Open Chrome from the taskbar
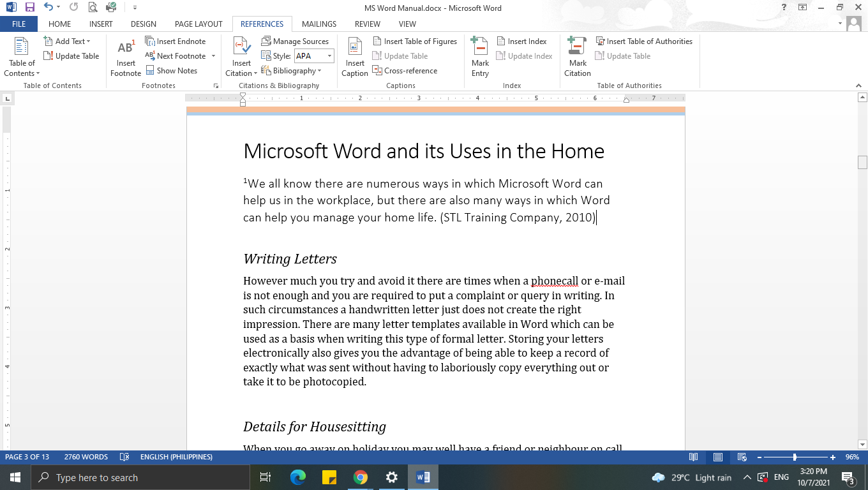Screen dimensions: 868x490 pos(361,477)
